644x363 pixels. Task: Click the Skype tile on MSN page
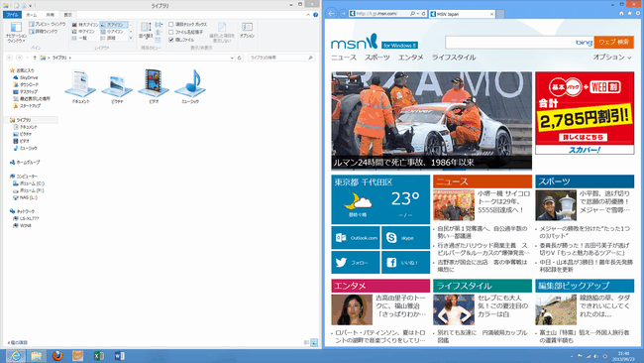(x=405, y=238)
